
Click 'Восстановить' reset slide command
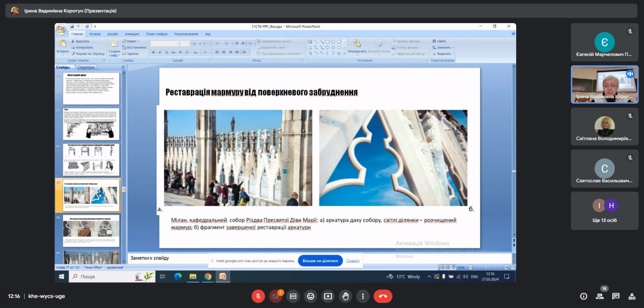coord(135,47)
